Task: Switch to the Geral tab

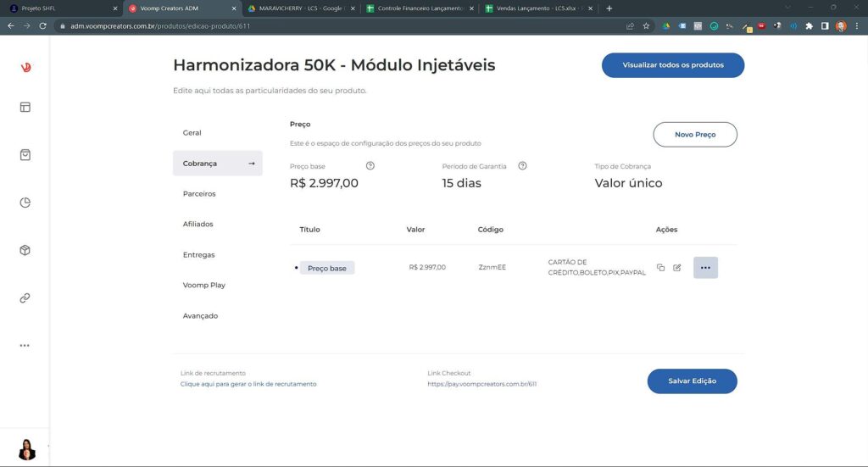Action: pyautogui.click(x=192, y=133)
